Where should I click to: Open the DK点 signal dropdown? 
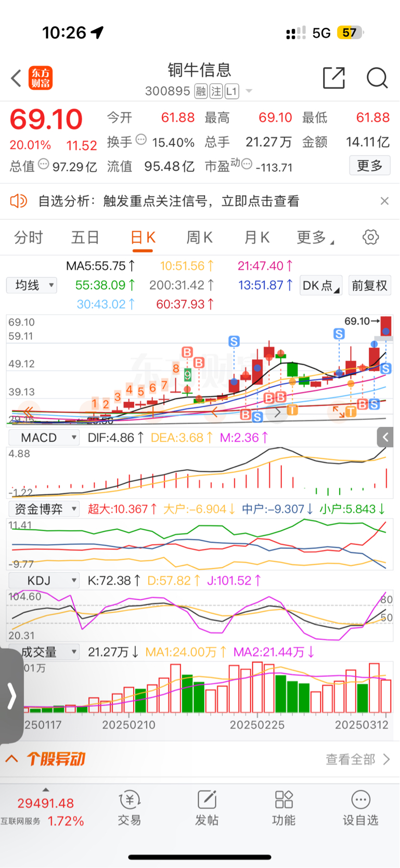click(321, 285)
